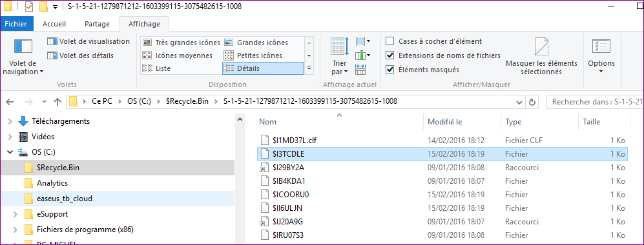The height and width of the screenshot is (245, 644).
Task: Click the new folder quick access icon
Action: click(43, 6)
